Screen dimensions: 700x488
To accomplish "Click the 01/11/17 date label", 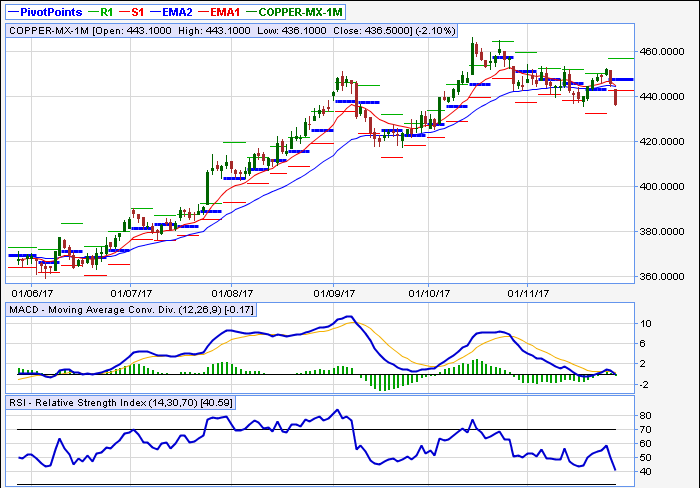I will click(x=528, y=293).
